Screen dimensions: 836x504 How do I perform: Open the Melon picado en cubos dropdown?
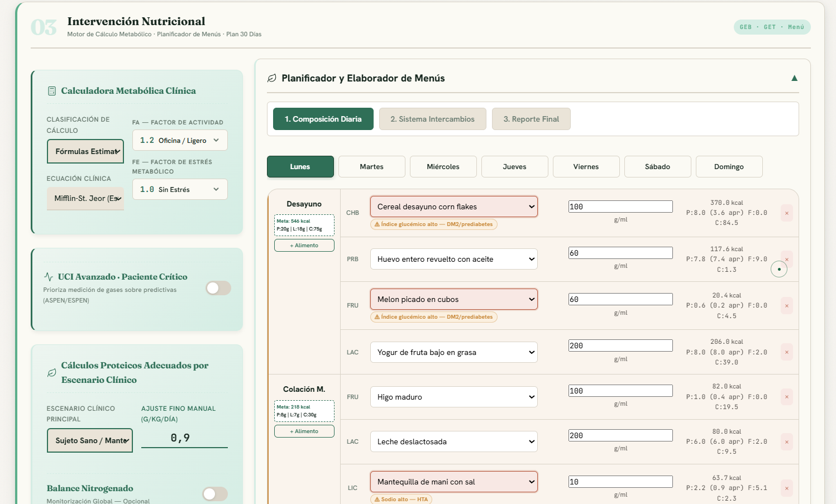pos(454,299)
